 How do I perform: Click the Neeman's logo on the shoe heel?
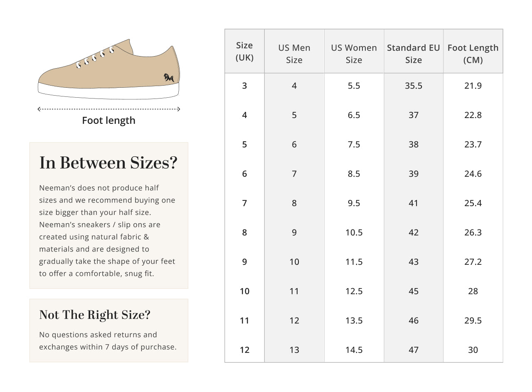pos(169,77)
